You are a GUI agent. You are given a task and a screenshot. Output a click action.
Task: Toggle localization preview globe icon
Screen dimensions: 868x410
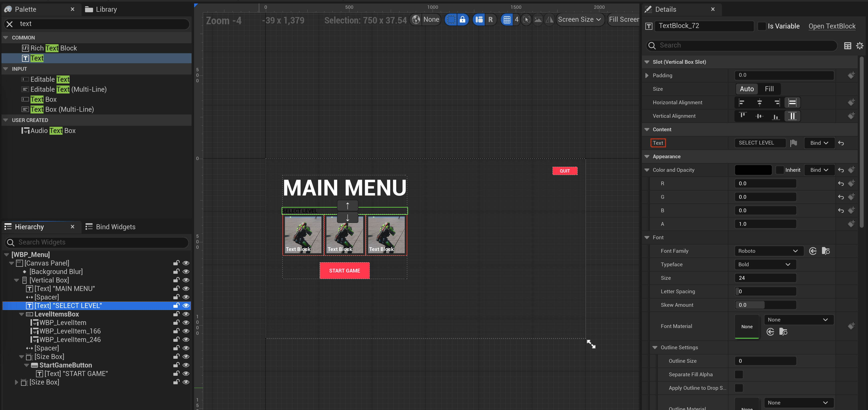(416, 19)
